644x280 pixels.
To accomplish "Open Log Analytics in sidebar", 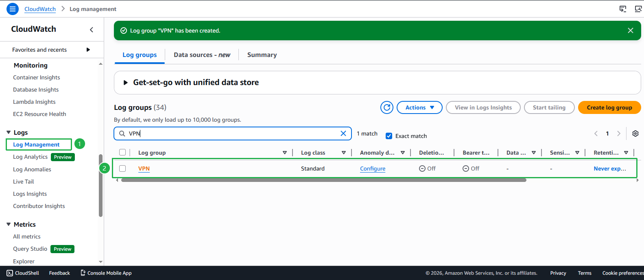I will coord(30,157).
